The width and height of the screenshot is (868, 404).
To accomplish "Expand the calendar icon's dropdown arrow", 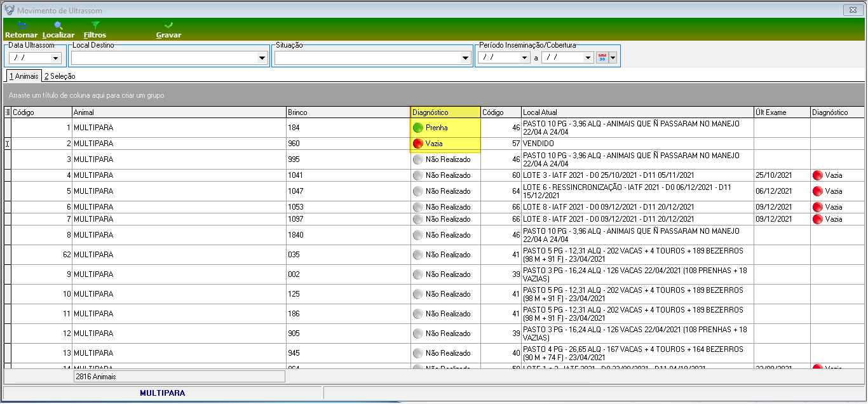I will pos(613,58).
